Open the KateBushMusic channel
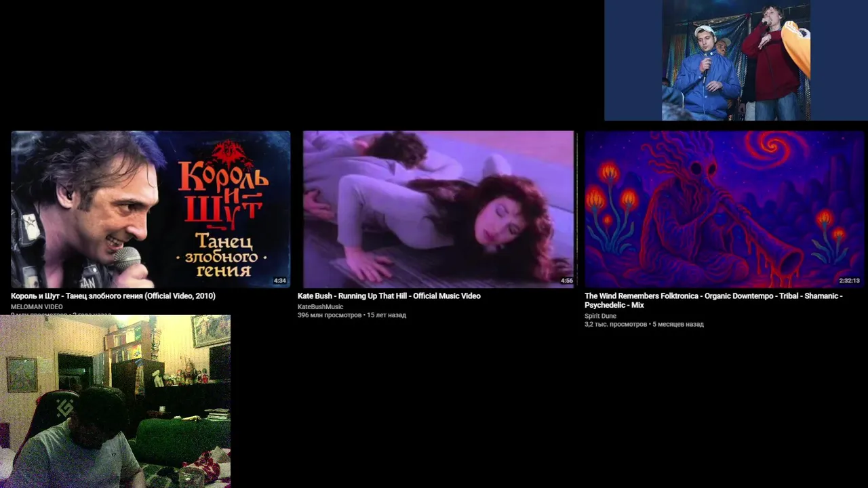This screenshot has width=868, height=488. tap(320, 307)
